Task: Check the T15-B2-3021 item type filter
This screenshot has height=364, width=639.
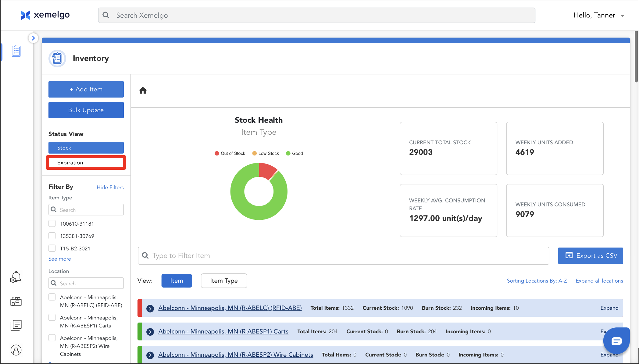Action: (x=52, y=248)
